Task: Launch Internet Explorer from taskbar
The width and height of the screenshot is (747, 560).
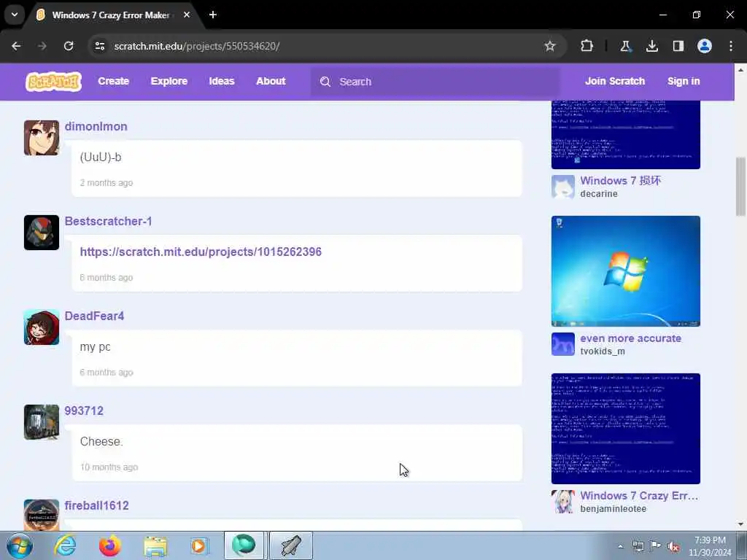Action: tap(65, 545)
